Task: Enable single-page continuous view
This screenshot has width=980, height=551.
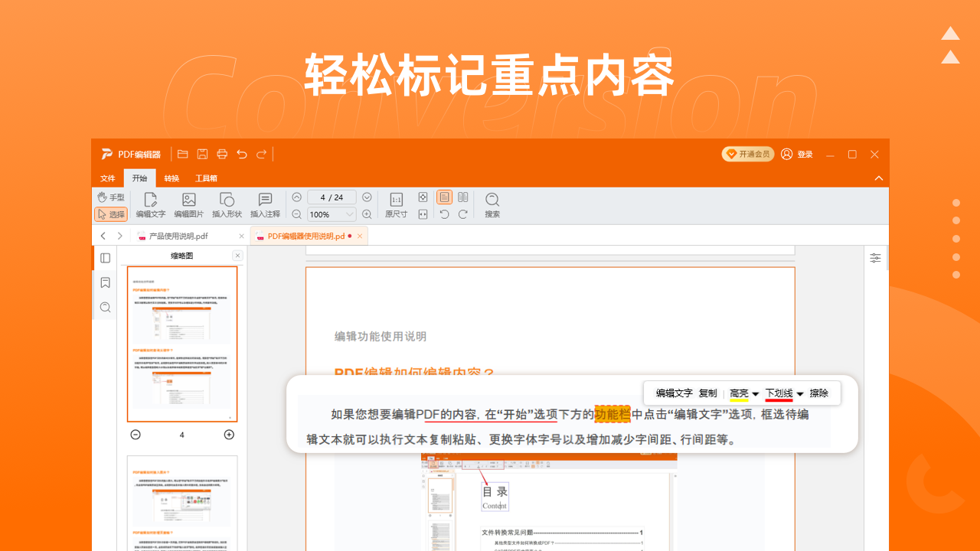Action: (444, 197)
